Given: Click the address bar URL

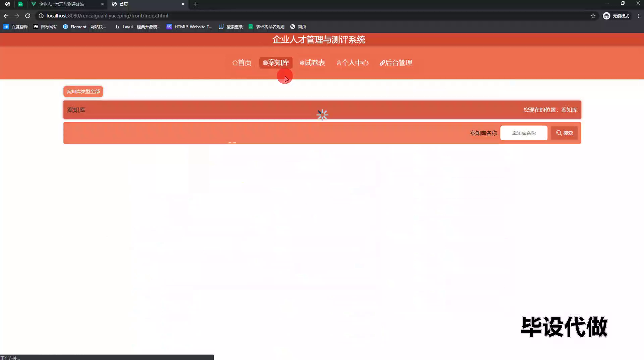Looking at the screenshot, I should coord(107,16).
